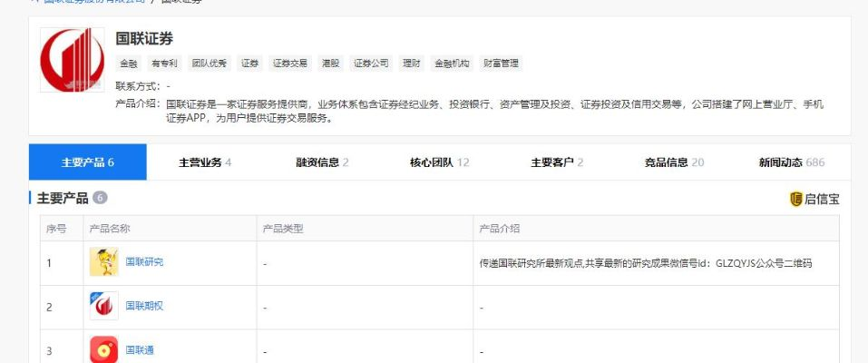868x363 pixels.
Task: Click the 证券公司 tag
Action: [x=371, y=64]
